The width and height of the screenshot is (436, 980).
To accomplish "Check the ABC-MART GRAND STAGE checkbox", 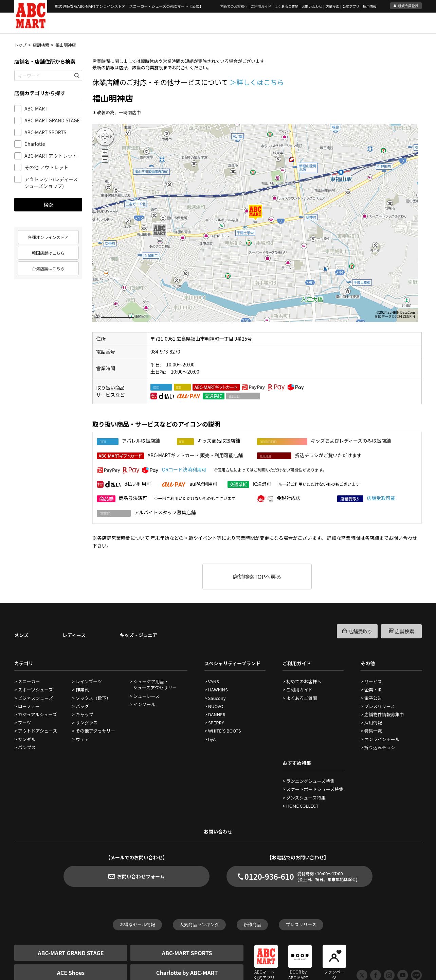I will [18, 120].
